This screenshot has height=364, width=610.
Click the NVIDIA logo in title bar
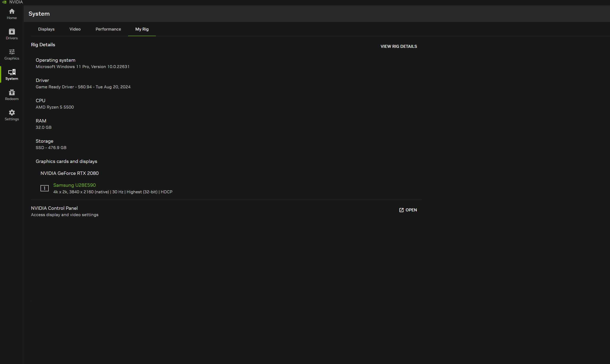coord(4,2)
